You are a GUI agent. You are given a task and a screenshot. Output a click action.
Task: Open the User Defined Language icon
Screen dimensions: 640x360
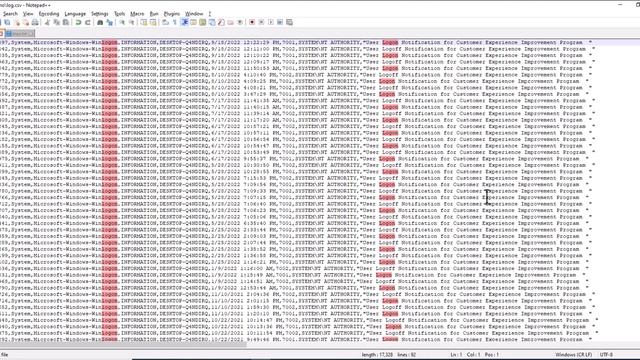[x=193, y=22]
